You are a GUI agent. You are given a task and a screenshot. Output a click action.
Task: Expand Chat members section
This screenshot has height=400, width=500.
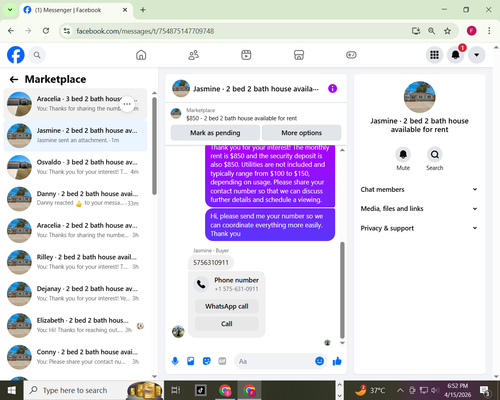pyautogui.click(x=419, y=189)
